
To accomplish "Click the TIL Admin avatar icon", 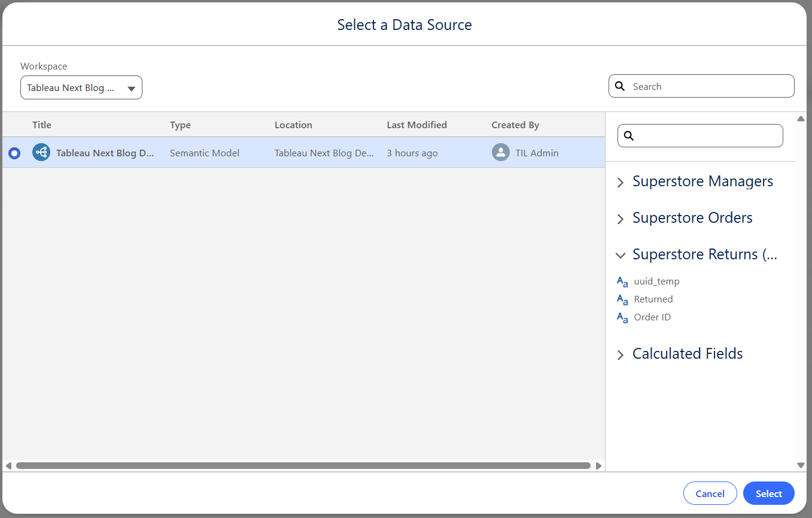I will 501,153.
